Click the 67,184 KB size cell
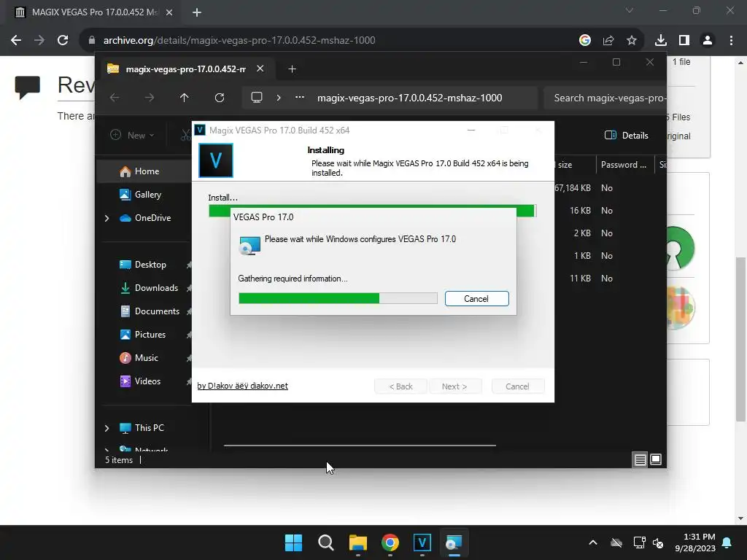Viewport: 747px width, 560px height. click(x=573, y=187)
